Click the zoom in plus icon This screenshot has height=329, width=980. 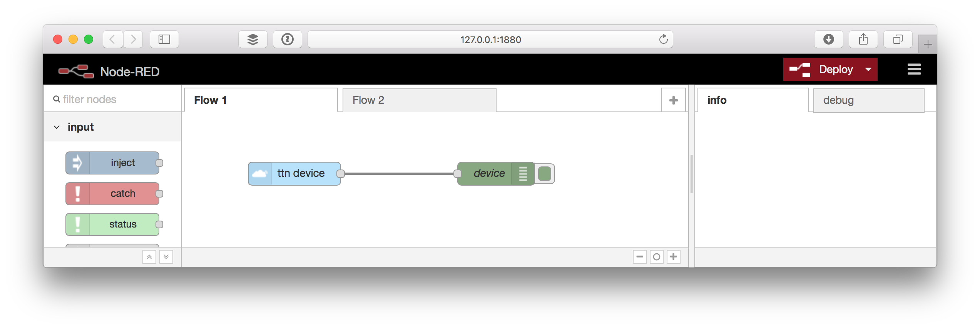674,257
